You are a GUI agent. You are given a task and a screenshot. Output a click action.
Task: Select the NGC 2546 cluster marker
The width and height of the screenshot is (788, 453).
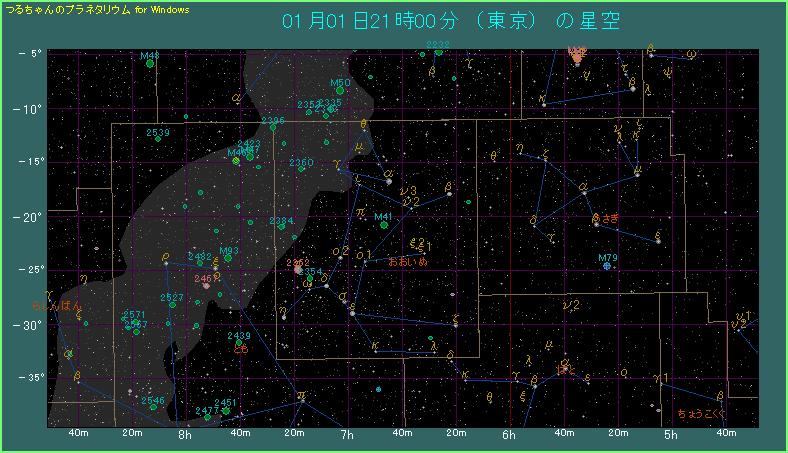pyautogui.click(x=152, y=407)
